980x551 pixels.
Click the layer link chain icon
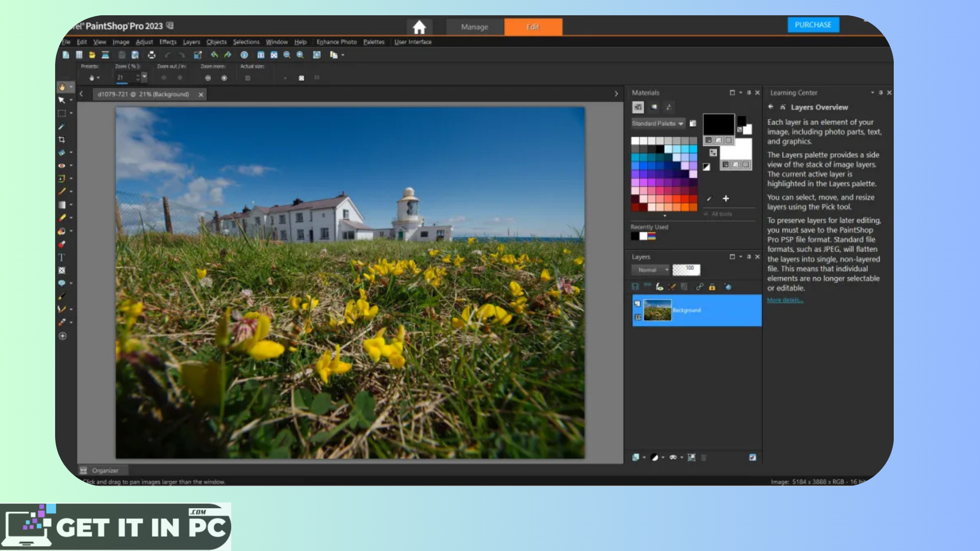tap(700, 287)
